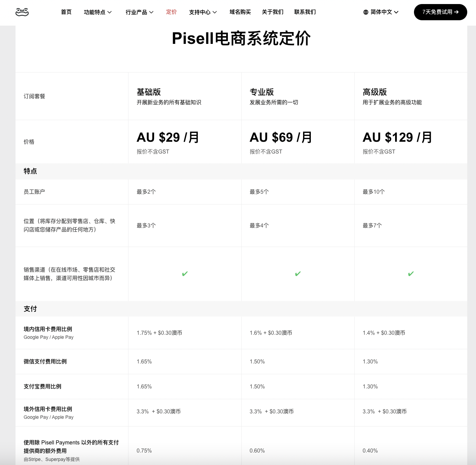Expand the 功能特点 dropdown menu
Screen dimensions: 476x465
[x=98, y=12]
